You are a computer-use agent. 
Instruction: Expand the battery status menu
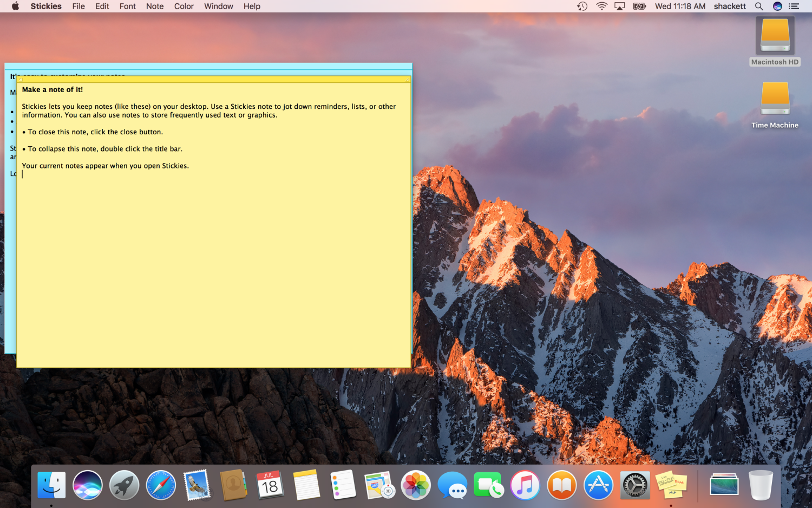click(639, 6)
